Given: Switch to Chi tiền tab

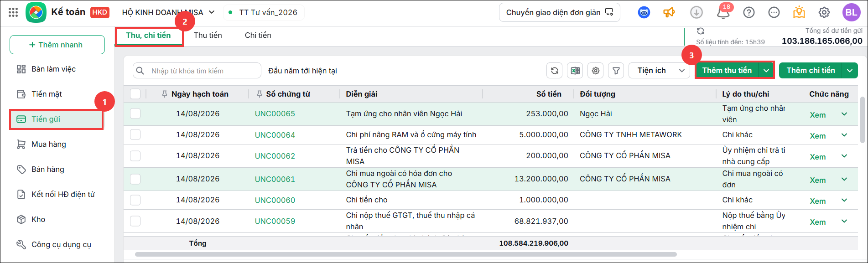Looking at the screenshot, I should [258, 35].
